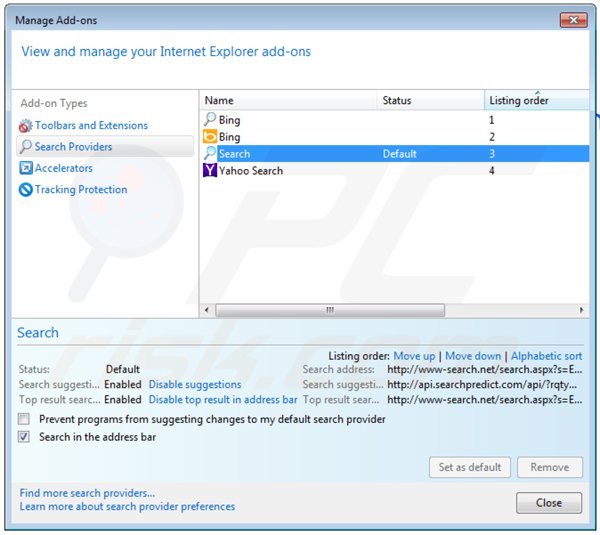
Task: Select the highlighted Search provider name
Action: click(x=234, y=153)
